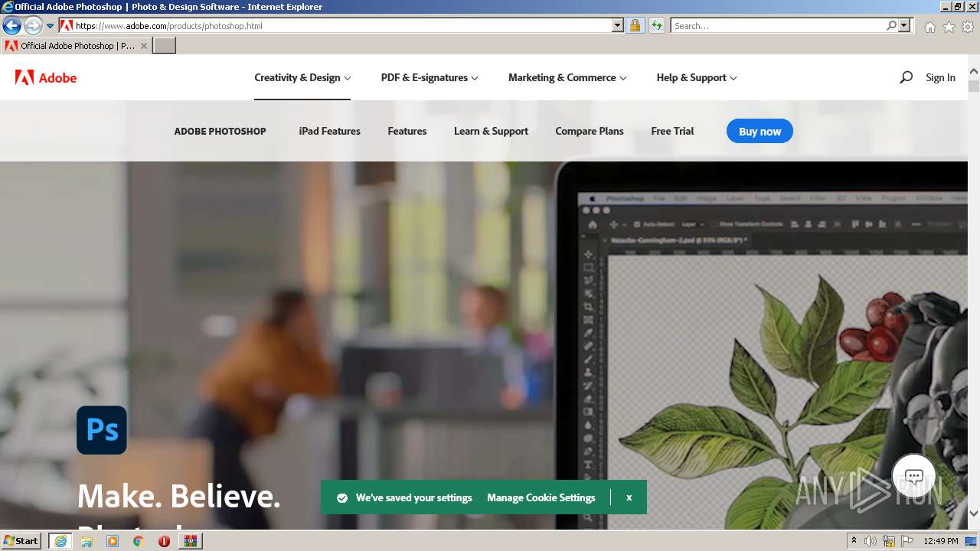Viewport: 980px width, 551px height.
Task: Click the search magnifier in IE search box
Action: pos(891,26)
